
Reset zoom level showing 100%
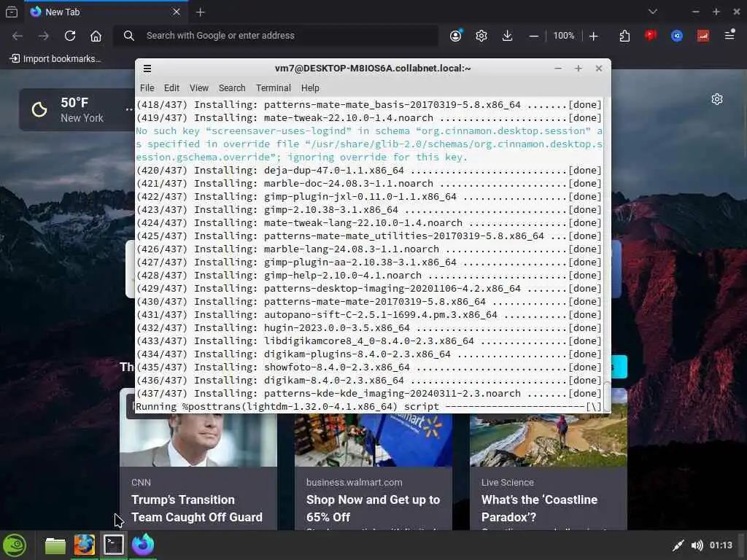pyautogui.click(x=564, y=36)
